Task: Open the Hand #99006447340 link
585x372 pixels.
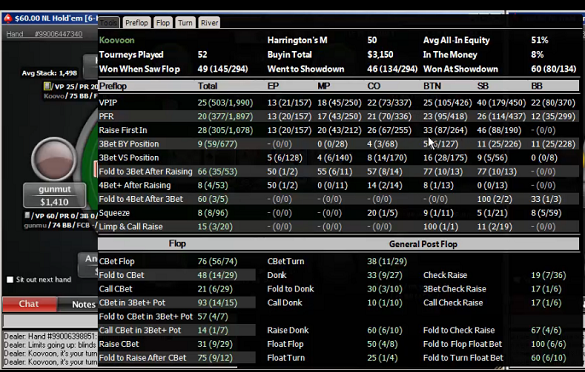Action: point(44,34)
